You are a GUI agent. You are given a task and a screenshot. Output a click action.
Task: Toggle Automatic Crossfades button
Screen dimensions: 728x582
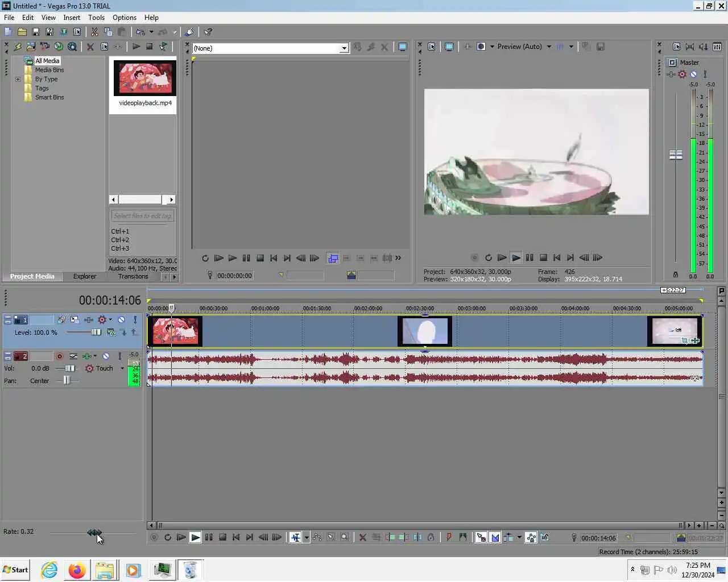494,537
